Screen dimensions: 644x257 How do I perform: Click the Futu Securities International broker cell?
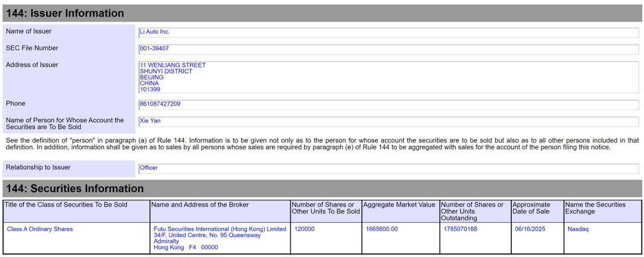click(220, 238)
